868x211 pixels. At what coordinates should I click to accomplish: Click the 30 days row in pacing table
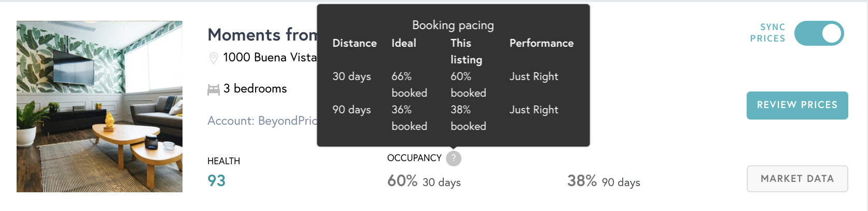point(453,85)
